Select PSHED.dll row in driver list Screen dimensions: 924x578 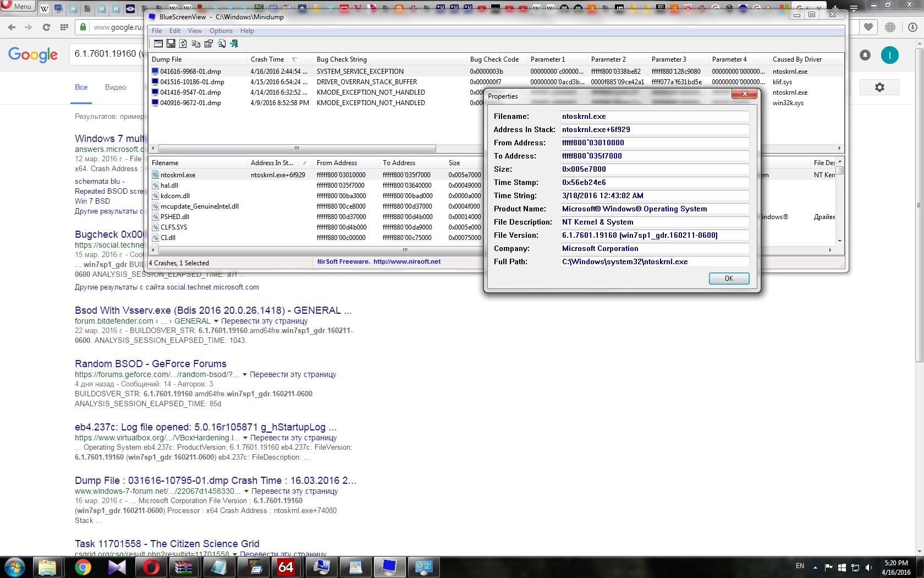coord(316,217)
